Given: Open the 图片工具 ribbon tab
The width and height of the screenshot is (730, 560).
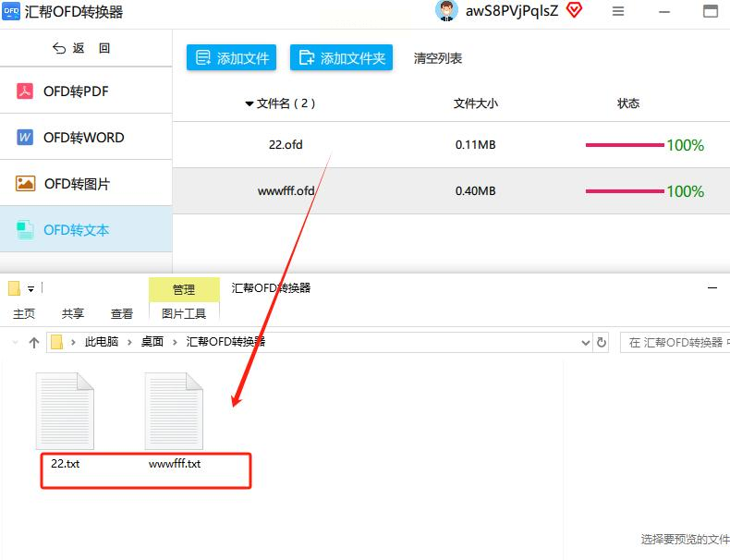Looking at the screenshot, I should pos(184,314).
